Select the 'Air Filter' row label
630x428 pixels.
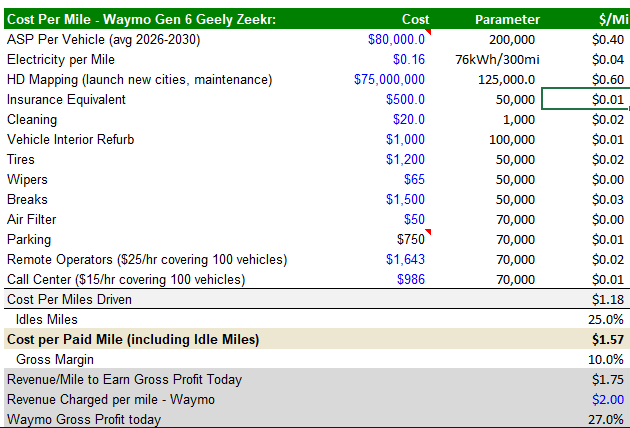[x=32, y=219]
